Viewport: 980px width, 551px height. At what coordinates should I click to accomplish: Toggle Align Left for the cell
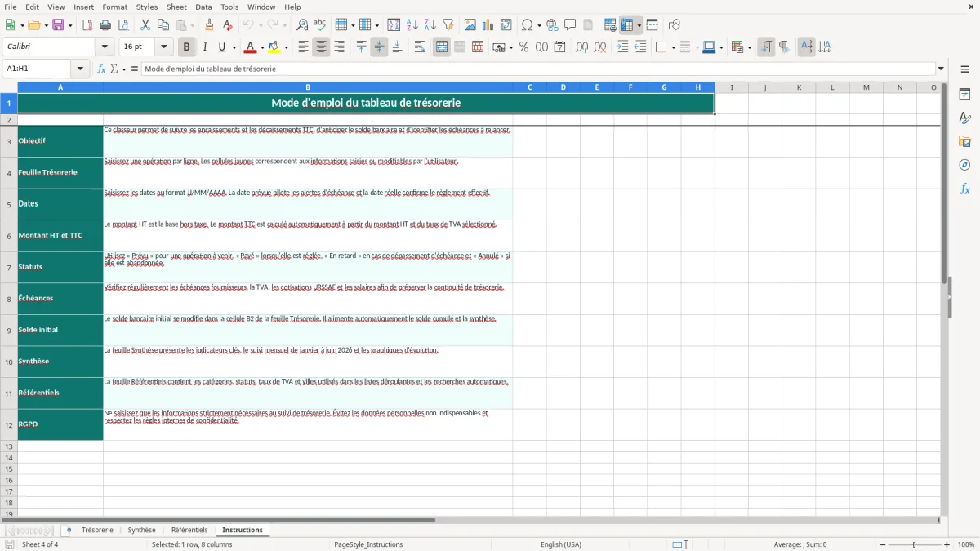pyautogui.click(x=303, y=47)
